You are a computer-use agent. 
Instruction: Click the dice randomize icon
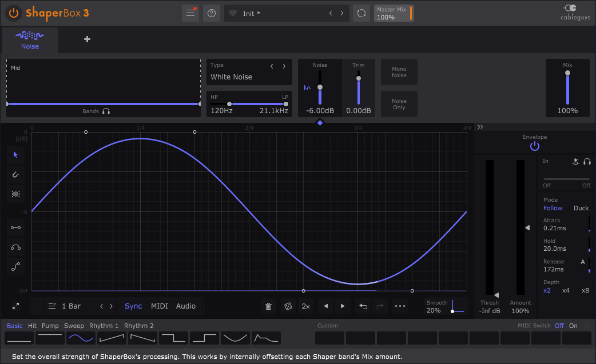pos(287,306)
